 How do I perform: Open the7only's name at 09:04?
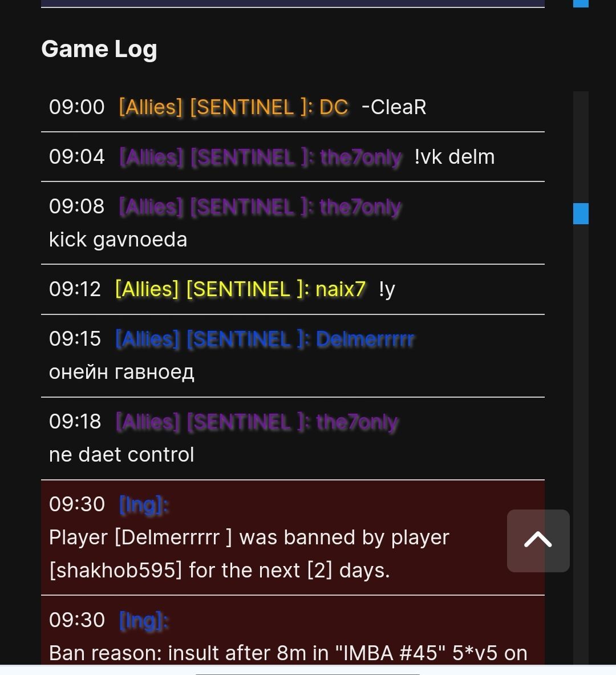coord(361,157)
